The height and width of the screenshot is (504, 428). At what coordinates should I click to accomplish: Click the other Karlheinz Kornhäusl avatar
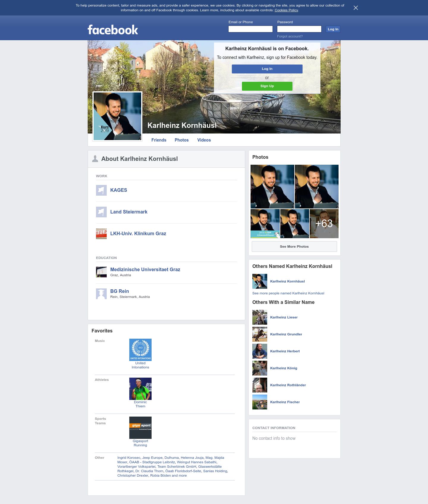pyautogui.click(x=260, y=281)
